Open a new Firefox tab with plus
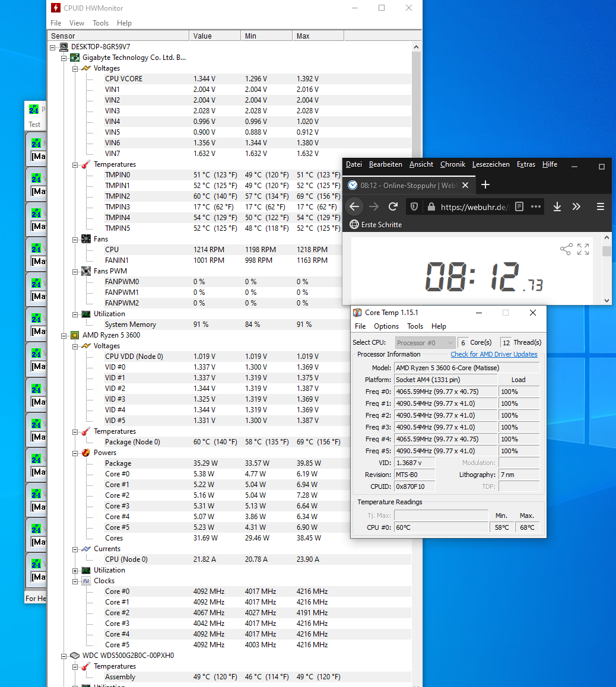This screenshot has height=687, width=616. point(485,185)
